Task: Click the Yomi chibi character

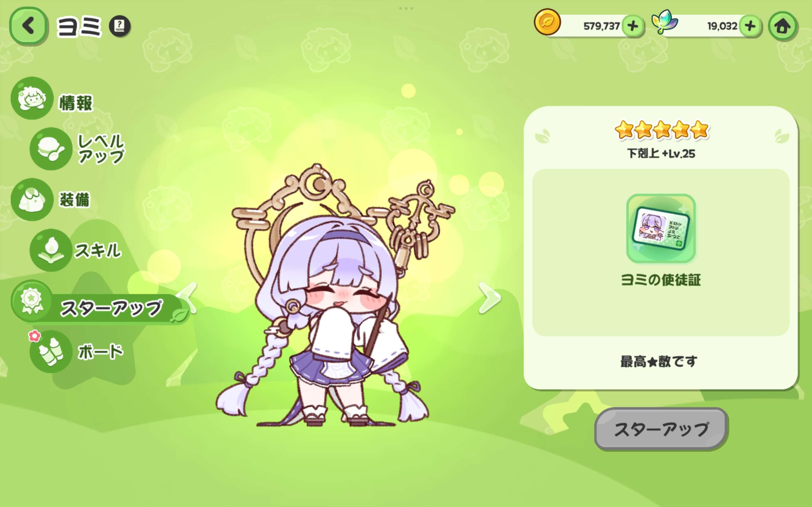Action: [332, 296]
